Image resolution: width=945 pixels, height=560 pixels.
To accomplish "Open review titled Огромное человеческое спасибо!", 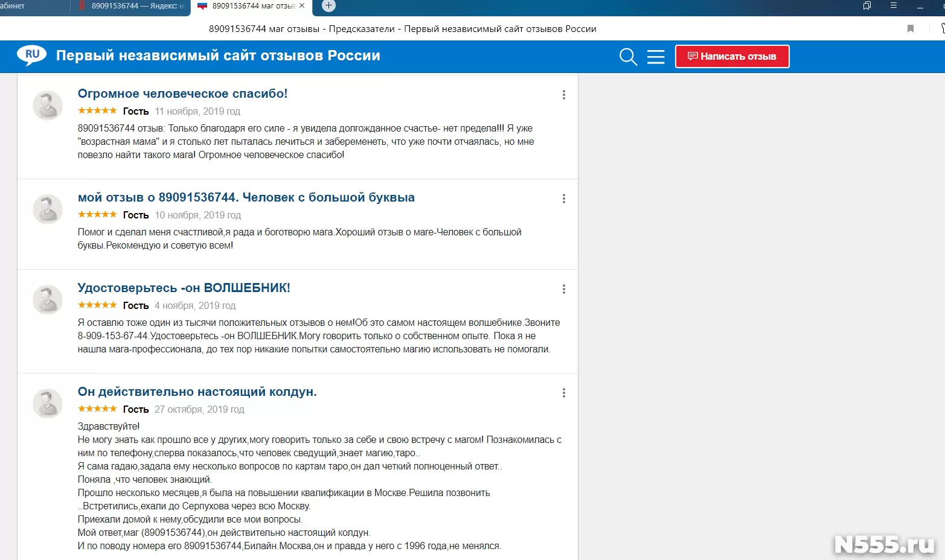I will (182, 94).
